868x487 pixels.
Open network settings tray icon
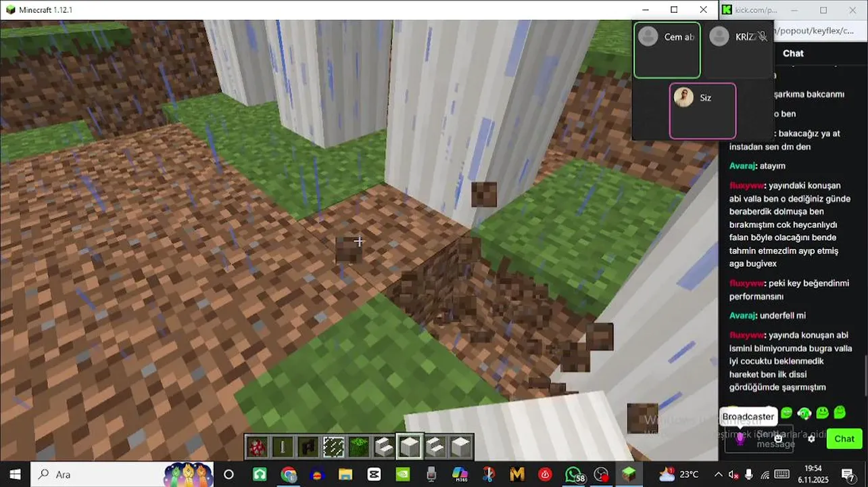pyautogui.click(x=765, y=474)
